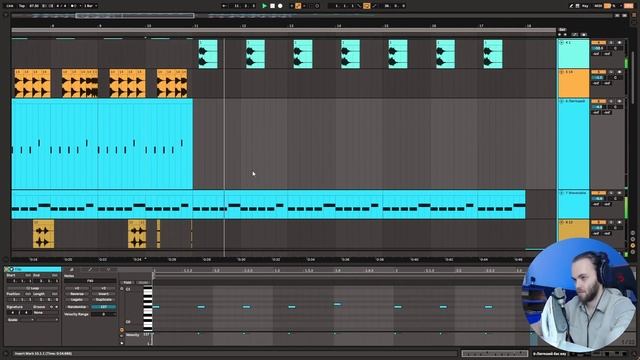
Task: Arm the 6 Dartmoorel track for recording
Action: [x=620, y=101]
